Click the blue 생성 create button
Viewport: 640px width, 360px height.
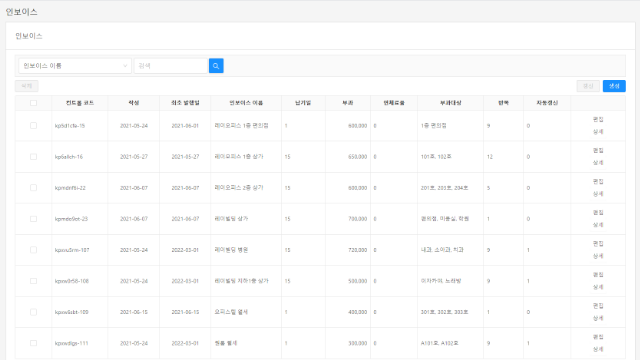pos(614,86)
